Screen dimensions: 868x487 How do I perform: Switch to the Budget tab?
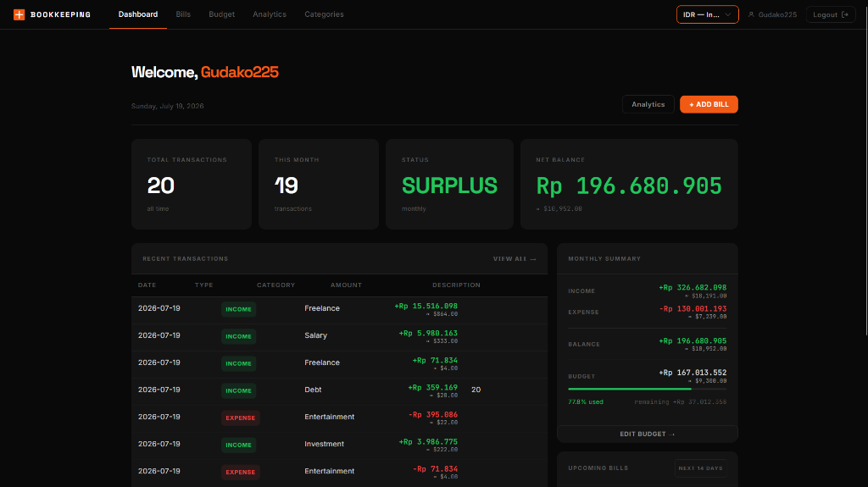[x=221, y=14]
